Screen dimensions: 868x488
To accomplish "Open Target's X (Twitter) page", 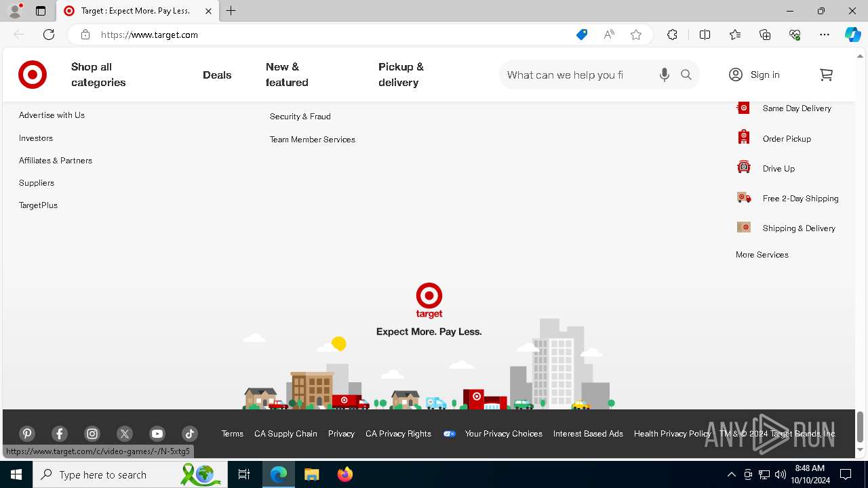I will click(x=125, y=434).
